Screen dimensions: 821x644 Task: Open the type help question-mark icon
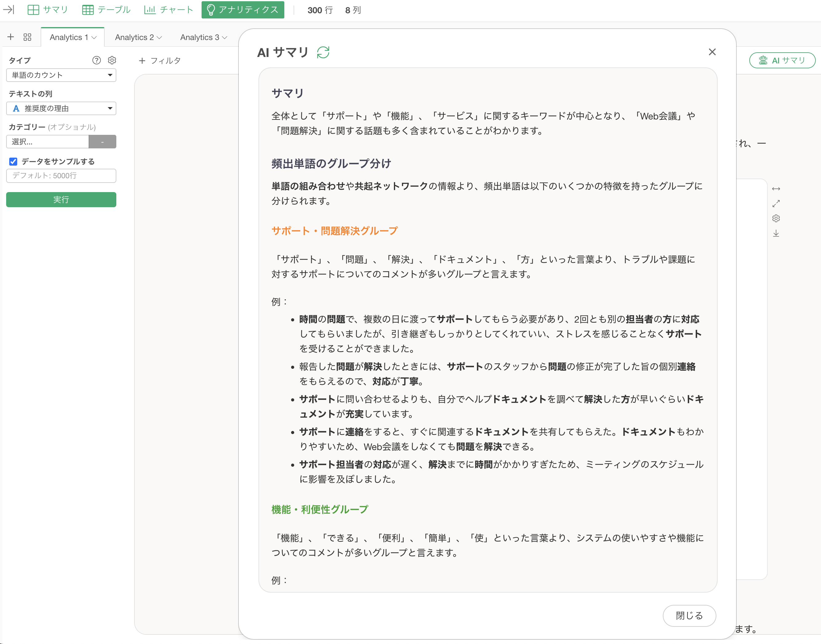[x=97, y=60]
